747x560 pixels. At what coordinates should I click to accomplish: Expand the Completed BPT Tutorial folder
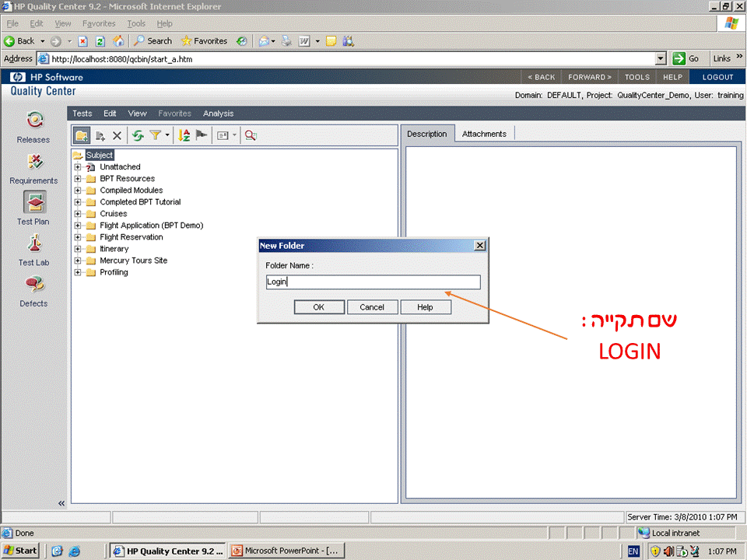click(x=78, y=202)
